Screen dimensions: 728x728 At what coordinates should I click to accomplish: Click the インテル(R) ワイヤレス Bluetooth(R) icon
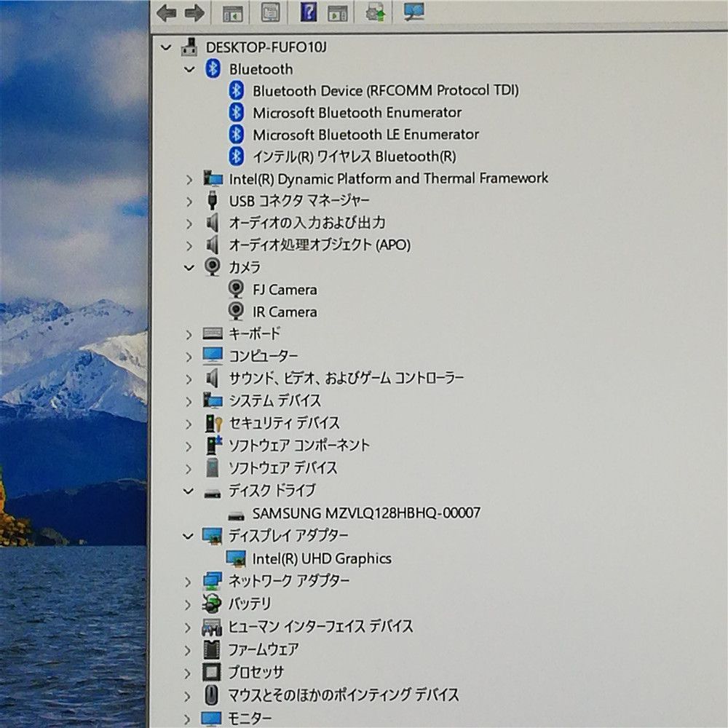237,157
